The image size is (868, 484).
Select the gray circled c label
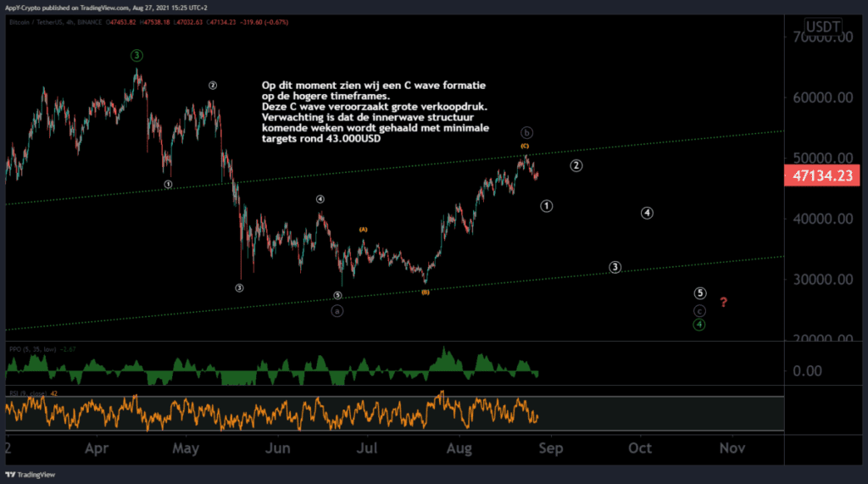[x=699, y=311]
